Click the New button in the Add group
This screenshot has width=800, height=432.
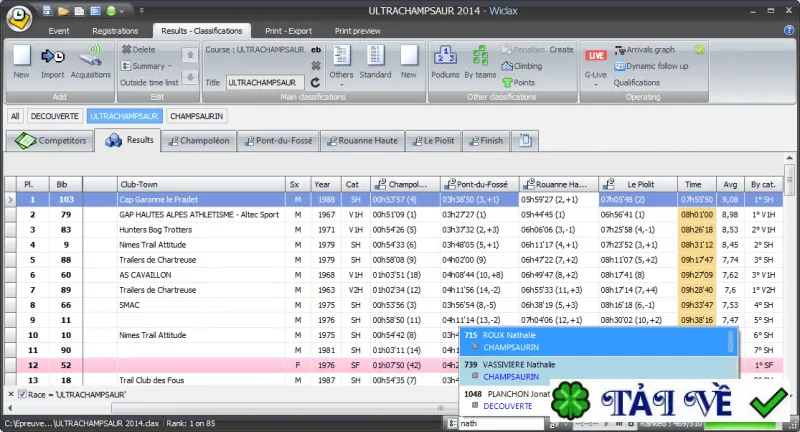click(21, 61)
